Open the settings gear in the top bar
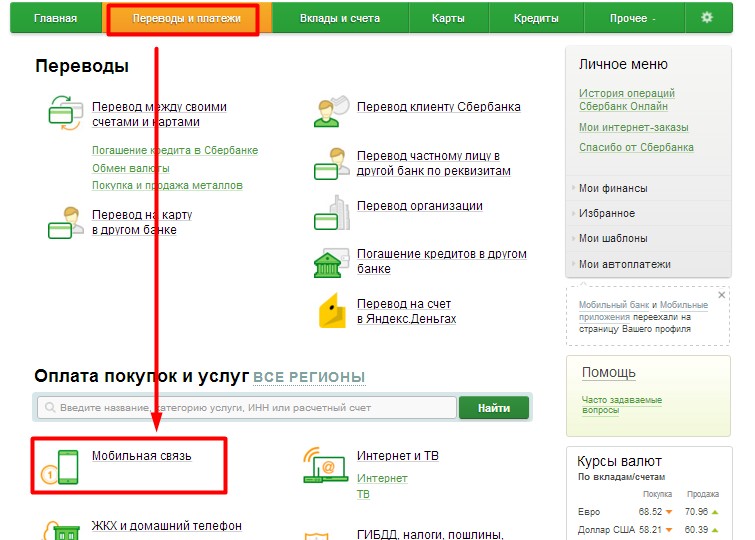 pyautogui.click(x=707, y=18)
